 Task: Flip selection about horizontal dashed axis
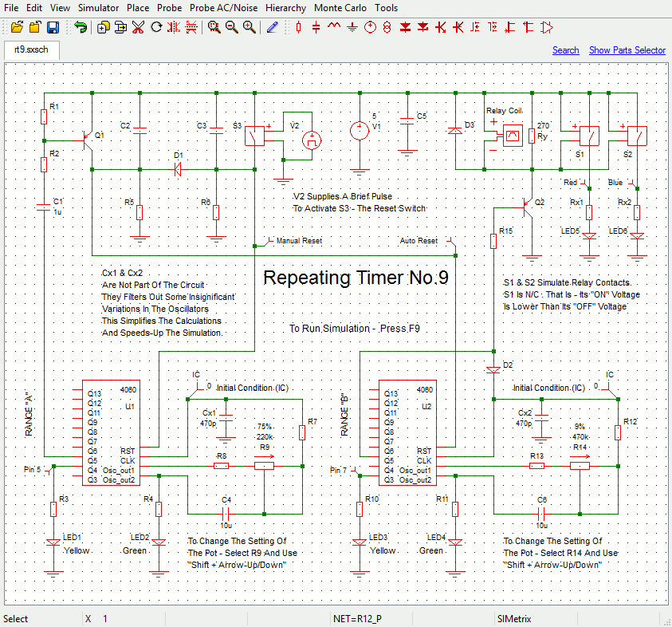(191, 27)
